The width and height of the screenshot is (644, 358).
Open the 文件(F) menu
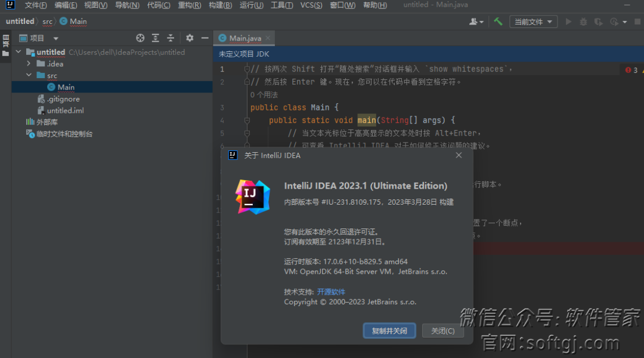point(36,5)
